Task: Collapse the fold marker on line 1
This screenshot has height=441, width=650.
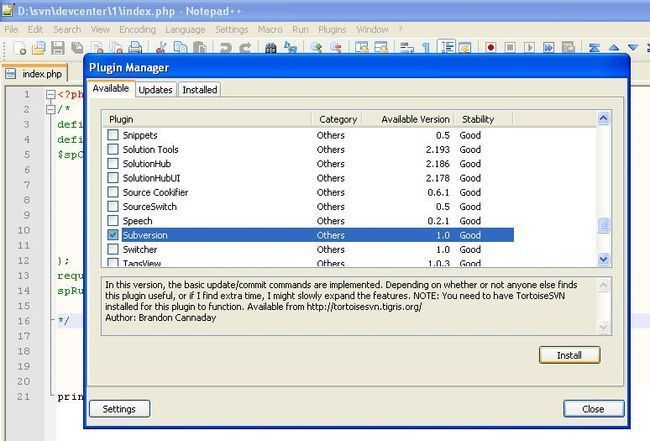Action: [x=51, y=94]
